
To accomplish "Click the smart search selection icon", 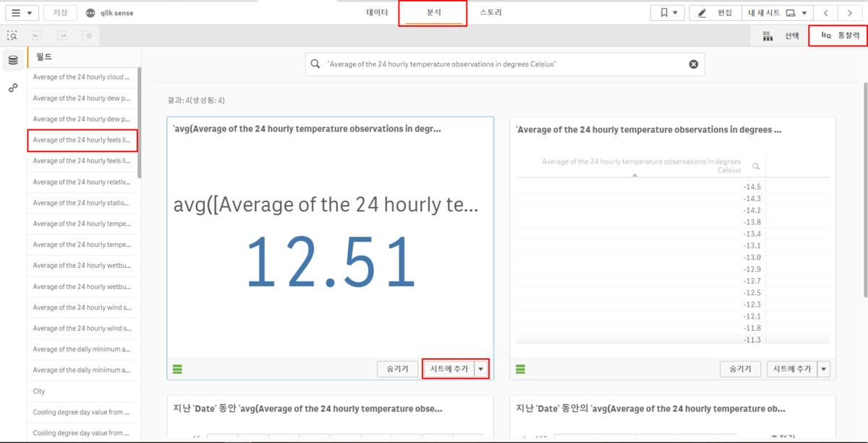I will pos(12,35).
